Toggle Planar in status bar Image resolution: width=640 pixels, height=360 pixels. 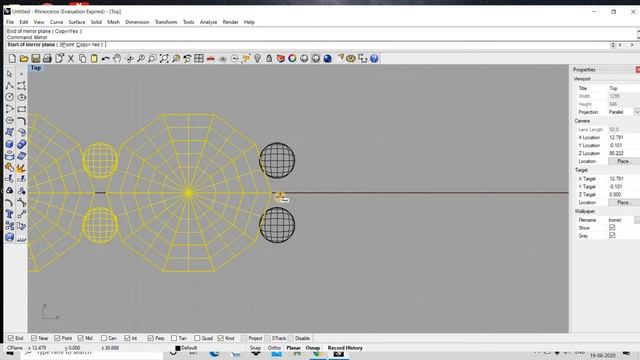coord(293,348)
